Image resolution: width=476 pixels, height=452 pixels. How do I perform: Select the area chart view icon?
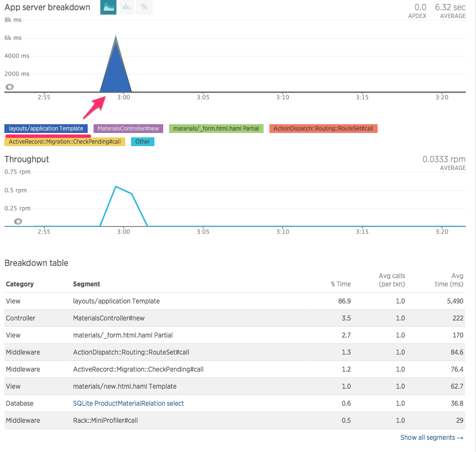108,8
